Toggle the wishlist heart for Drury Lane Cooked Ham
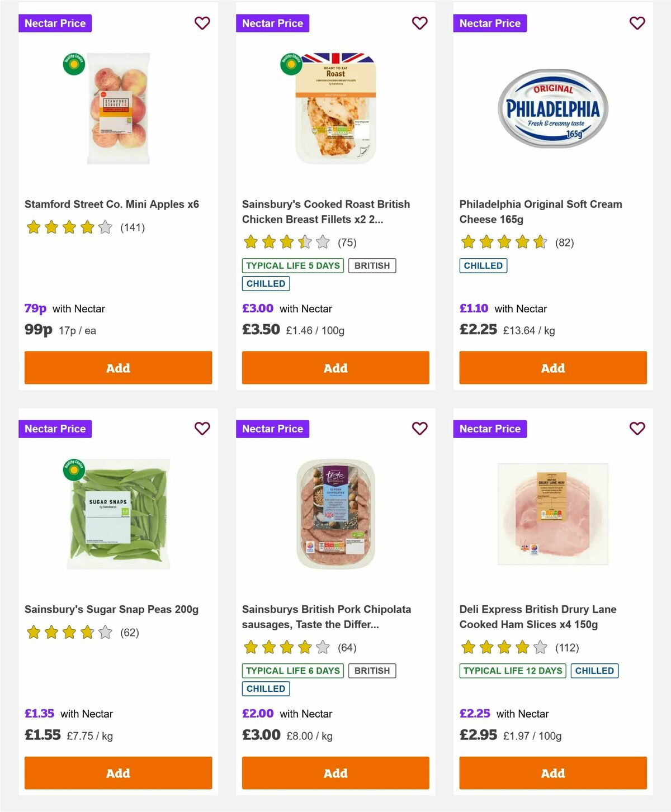This screenshot has width=671, height=812. tap(636, 428)
